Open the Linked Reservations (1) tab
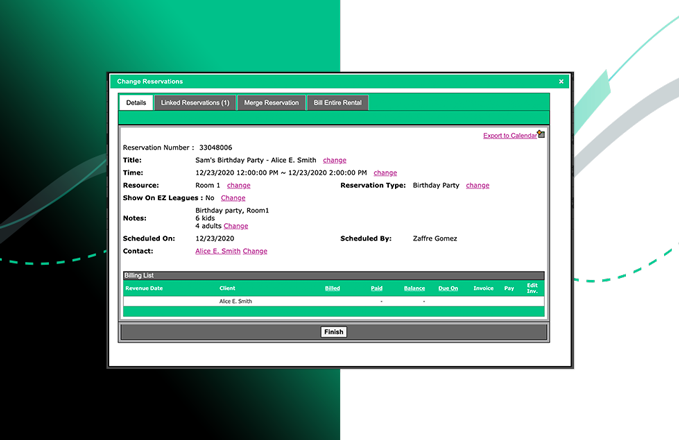Screen dimensions: 679x440 (x=195, y=103)
